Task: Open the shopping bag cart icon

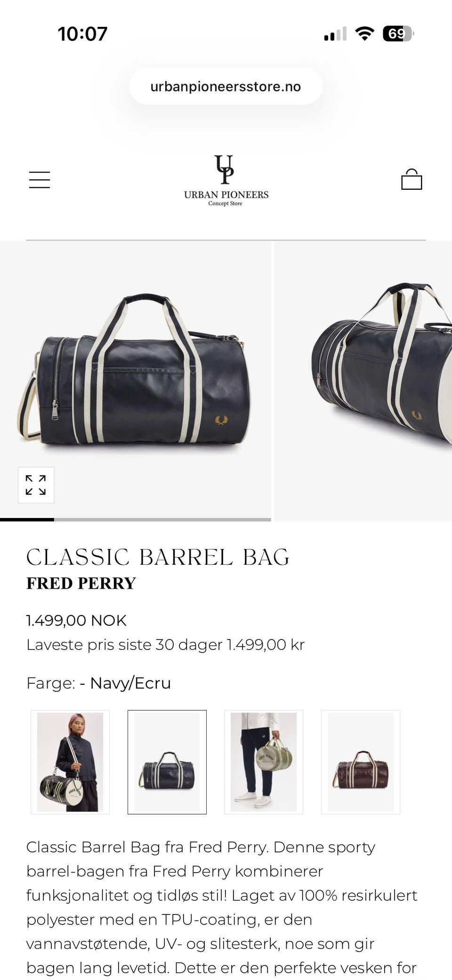Action: click(x=412, y=179)
